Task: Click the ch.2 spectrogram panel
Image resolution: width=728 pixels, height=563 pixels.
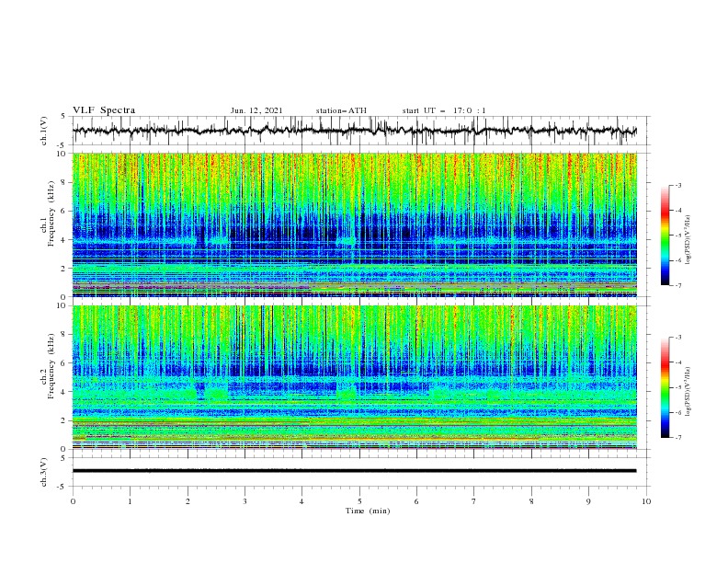Action: [x=355, y=377]
